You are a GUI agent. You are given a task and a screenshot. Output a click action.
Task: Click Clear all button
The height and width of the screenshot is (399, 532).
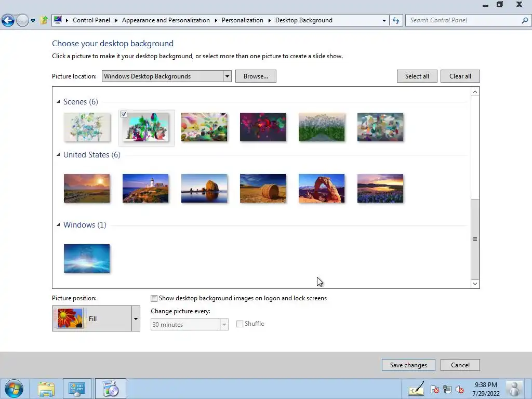click(460, 76)
